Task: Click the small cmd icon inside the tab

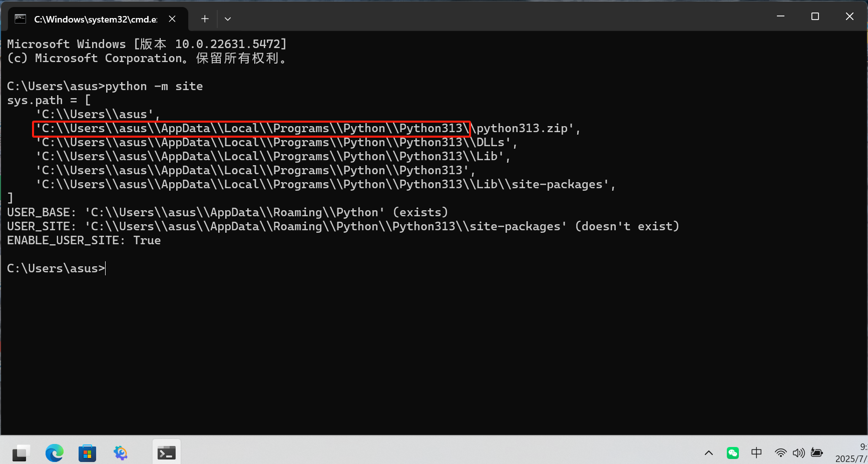Action: click(x=20, y=19)
